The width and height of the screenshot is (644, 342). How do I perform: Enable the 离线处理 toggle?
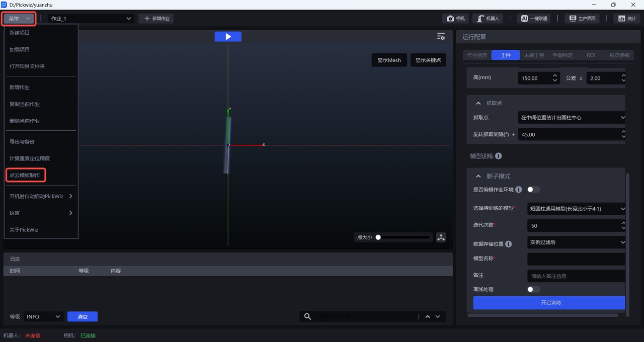click(533, 289)
